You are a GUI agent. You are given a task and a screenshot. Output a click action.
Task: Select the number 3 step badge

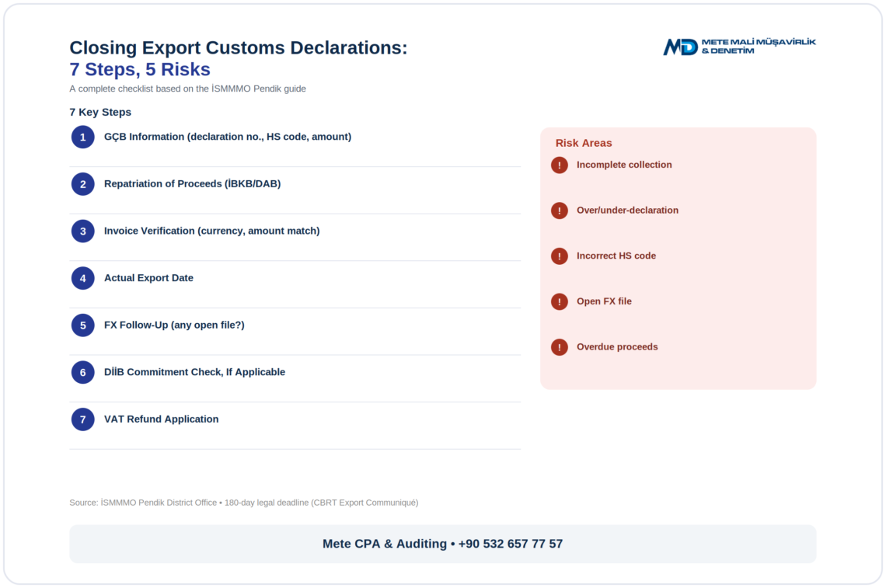82,231
